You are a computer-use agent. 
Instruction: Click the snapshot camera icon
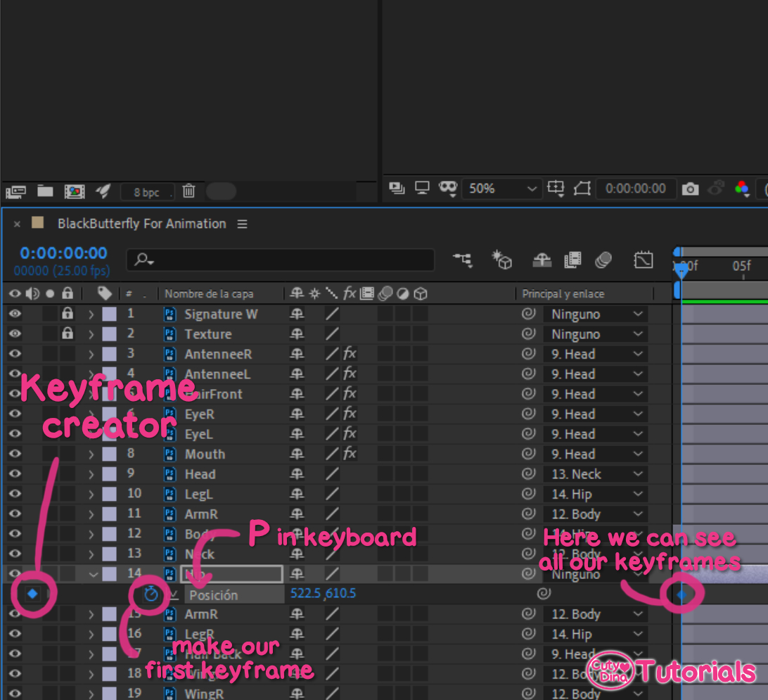[x=691, y=189]
